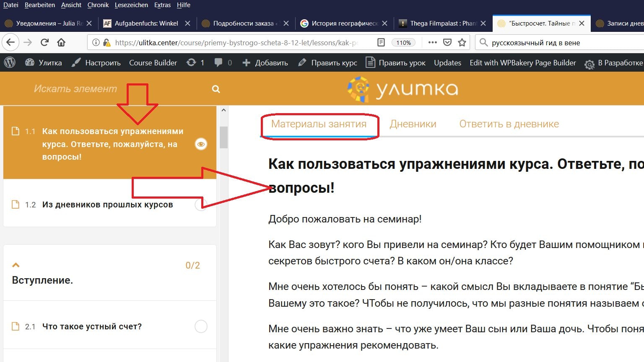Open reader view icon in address bar
The height and width of the screenshot is (362, 644).
click(x=381, y=42)
